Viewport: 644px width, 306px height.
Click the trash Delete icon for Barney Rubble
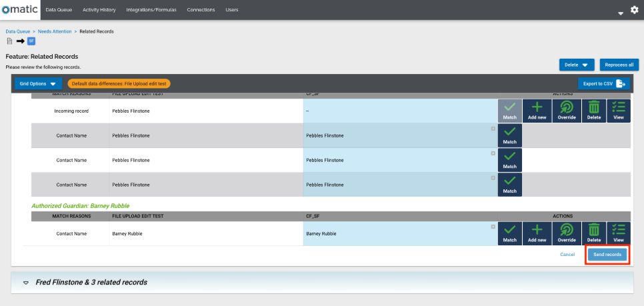[x=594, y=233]
